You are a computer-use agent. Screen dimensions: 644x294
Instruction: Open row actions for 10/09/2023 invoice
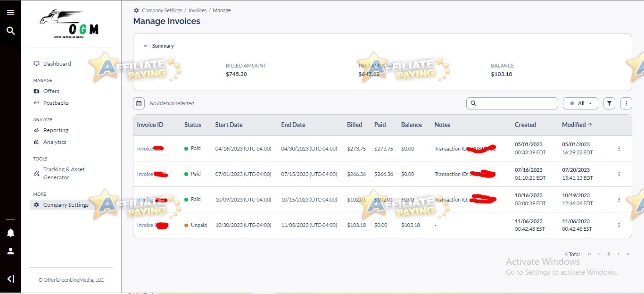click(x=619, y=200)
